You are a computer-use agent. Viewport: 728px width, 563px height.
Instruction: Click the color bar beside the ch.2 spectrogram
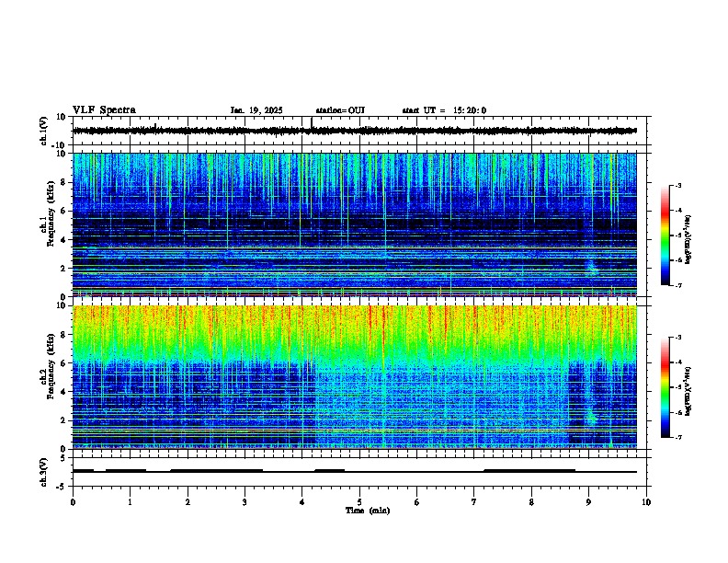[665, 387]
